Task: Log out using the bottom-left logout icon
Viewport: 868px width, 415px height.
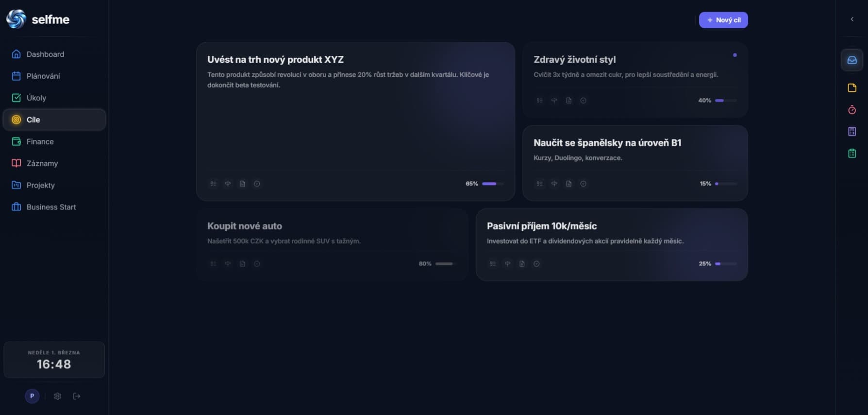Action: 76,396
